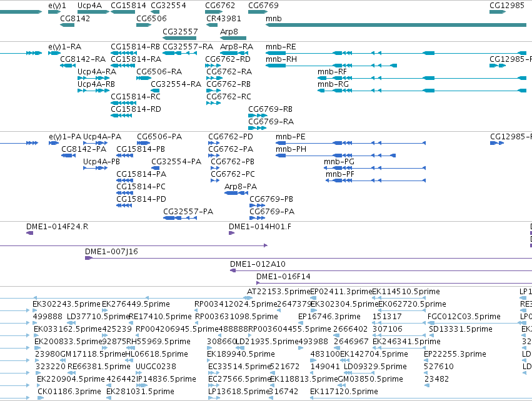
Task: Click protein e(y)1-PA label
Action: (65, 137)
